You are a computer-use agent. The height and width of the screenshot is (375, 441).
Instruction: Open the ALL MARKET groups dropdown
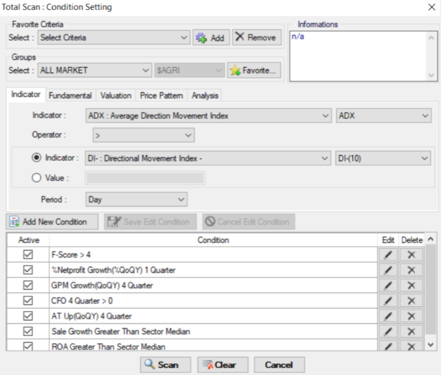(x=94, y=70)
